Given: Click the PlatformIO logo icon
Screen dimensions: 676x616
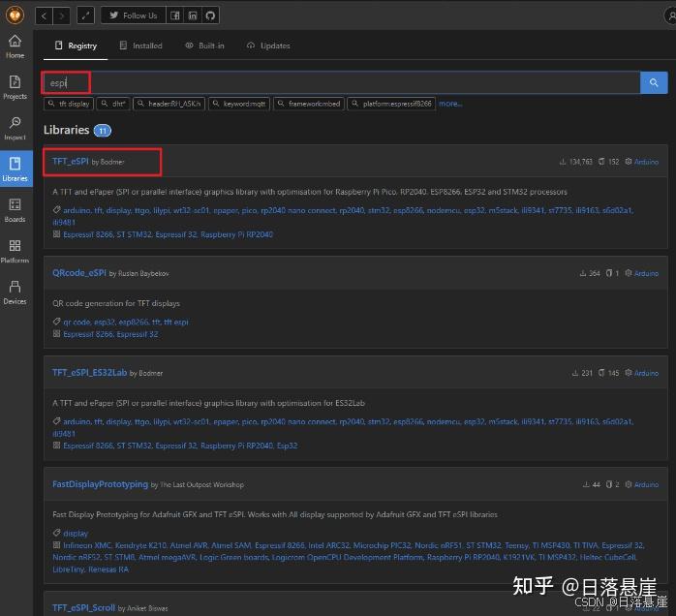Looking at the screenshot, I should [x=15, y=15].
